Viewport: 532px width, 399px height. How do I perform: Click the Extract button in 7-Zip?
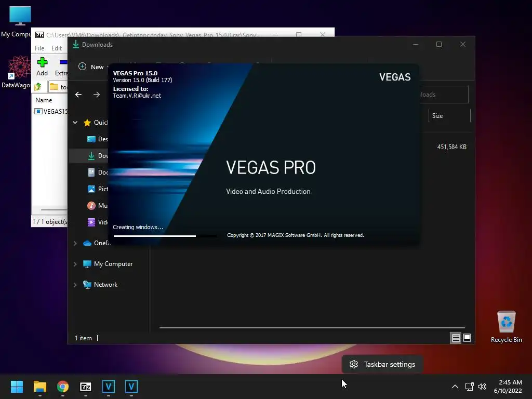[x=61, y=66]
